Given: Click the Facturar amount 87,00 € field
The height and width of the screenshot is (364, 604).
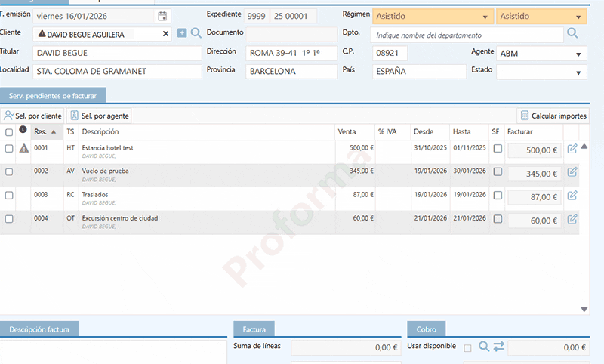Looking at the screenshot, I should click(x=535, y=197).
